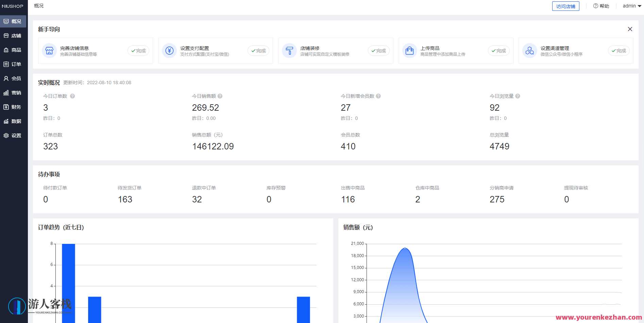This screenshot has height=323, width=644.
Task: Click the sales area chart peak
Action: pos(405,249)
